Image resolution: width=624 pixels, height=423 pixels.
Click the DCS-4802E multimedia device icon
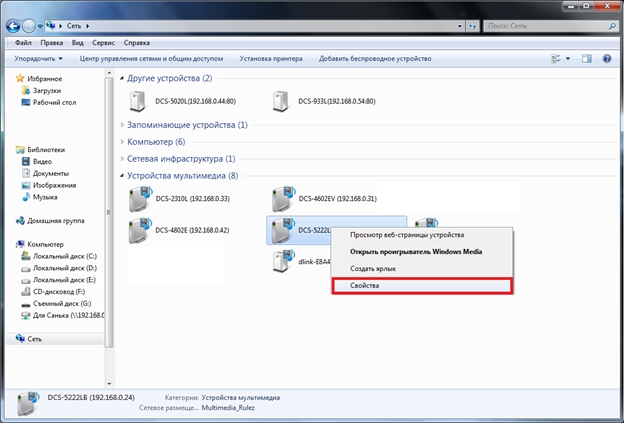(x=139, y=230)
